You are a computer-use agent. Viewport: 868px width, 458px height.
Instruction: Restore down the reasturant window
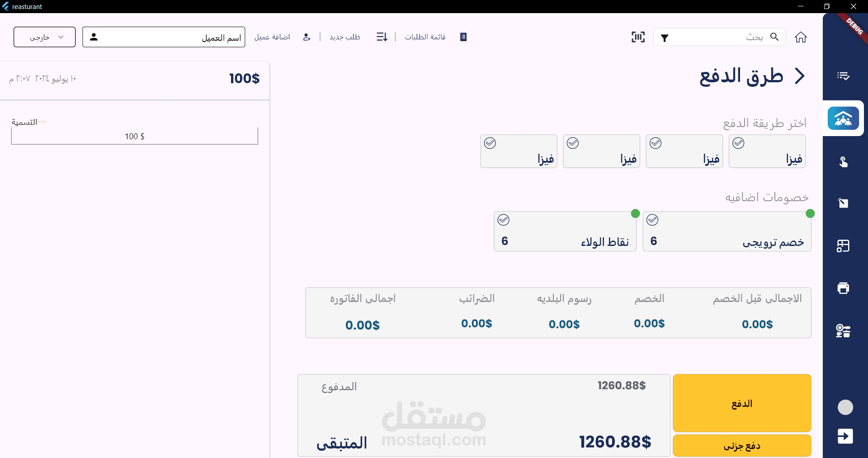tap(827, 6)
